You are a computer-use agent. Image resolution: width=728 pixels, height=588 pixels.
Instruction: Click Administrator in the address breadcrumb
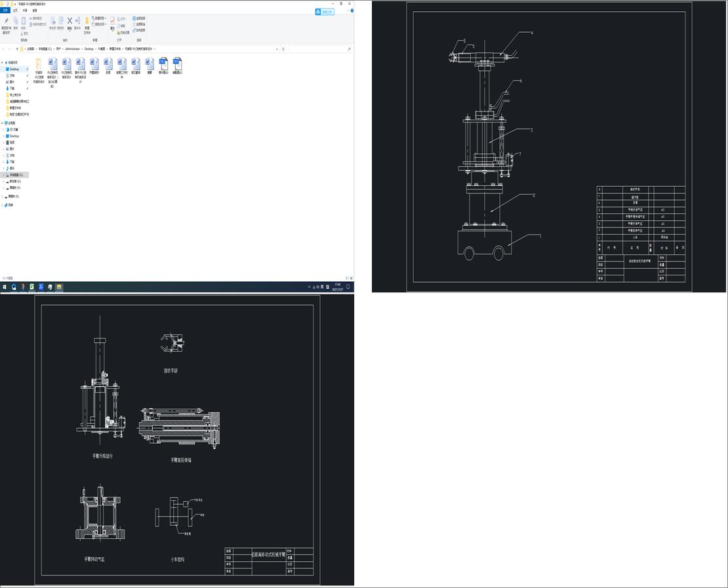point(72,49)
